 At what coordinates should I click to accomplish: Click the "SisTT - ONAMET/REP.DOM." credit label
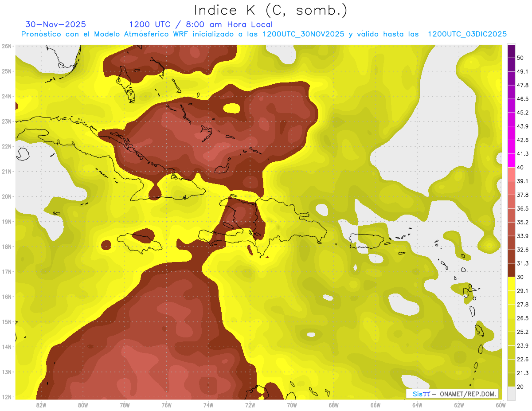tap(452, 394)
